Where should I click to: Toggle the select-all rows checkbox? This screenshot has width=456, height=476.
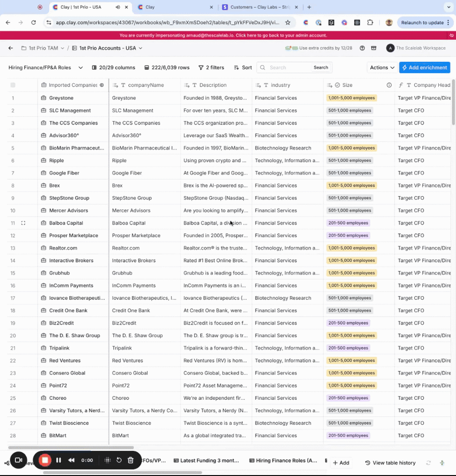(x=13, y=85)
